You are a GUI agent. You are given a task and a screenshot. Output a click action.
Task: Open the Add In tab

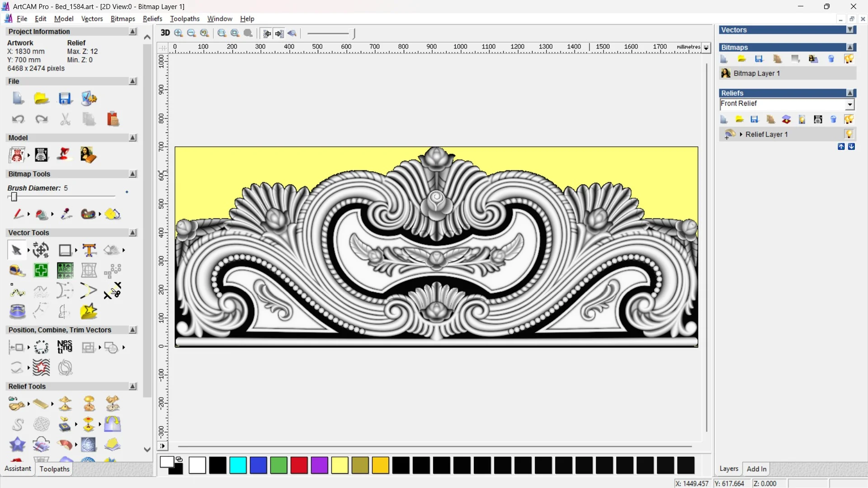pyautogui.click(x=756, y=469)
